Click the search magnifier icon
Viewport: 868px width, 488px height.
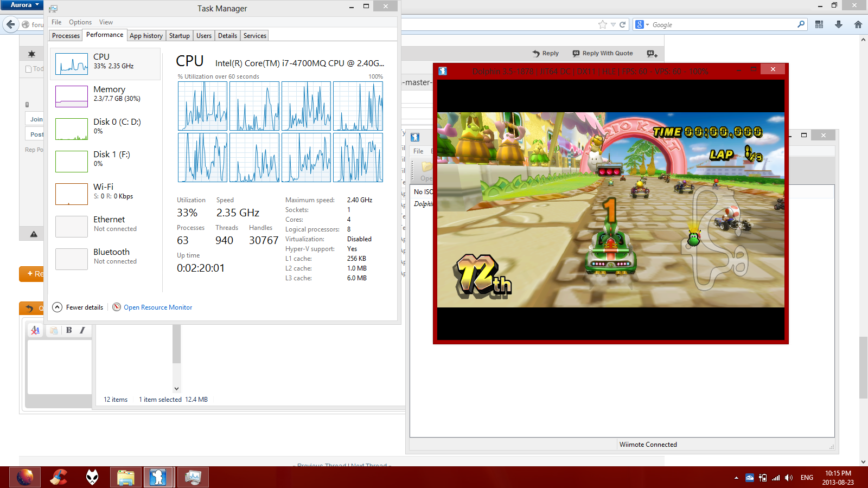coord(801,24)
